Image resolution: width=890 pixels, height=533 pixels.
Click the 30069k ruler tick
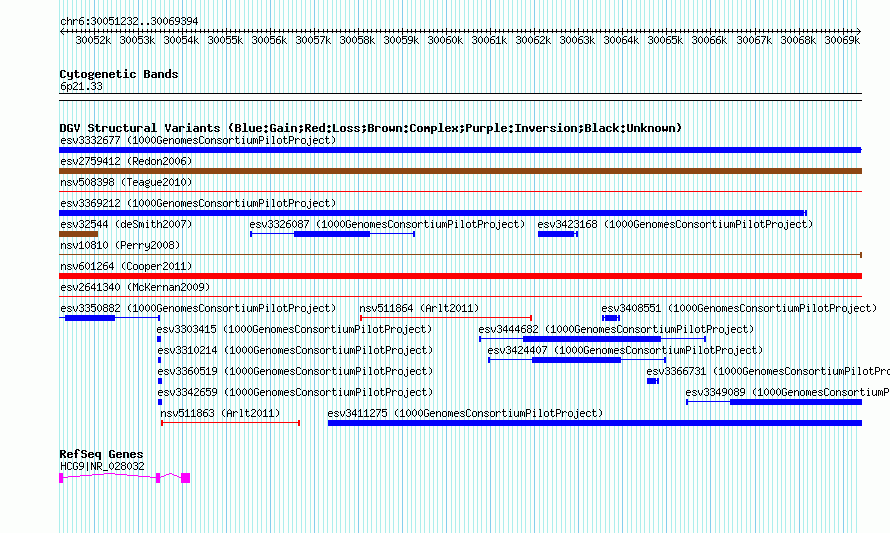point(842,40)
